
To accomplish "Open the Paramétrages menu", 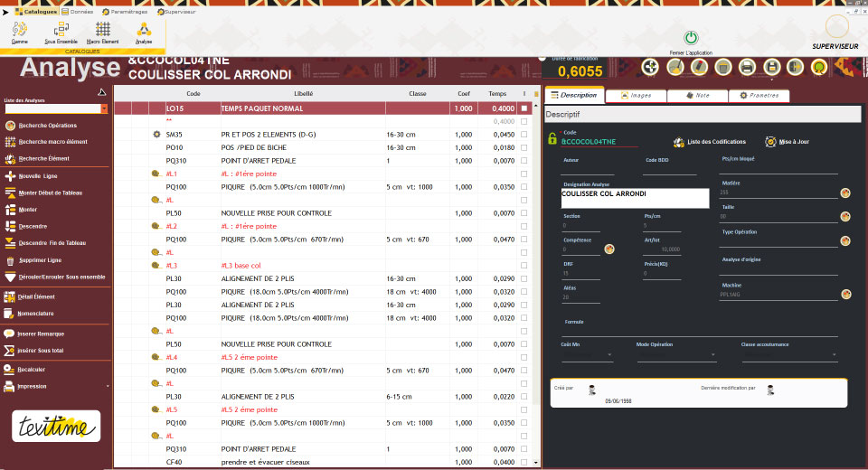I will click(x=122, y=12).
